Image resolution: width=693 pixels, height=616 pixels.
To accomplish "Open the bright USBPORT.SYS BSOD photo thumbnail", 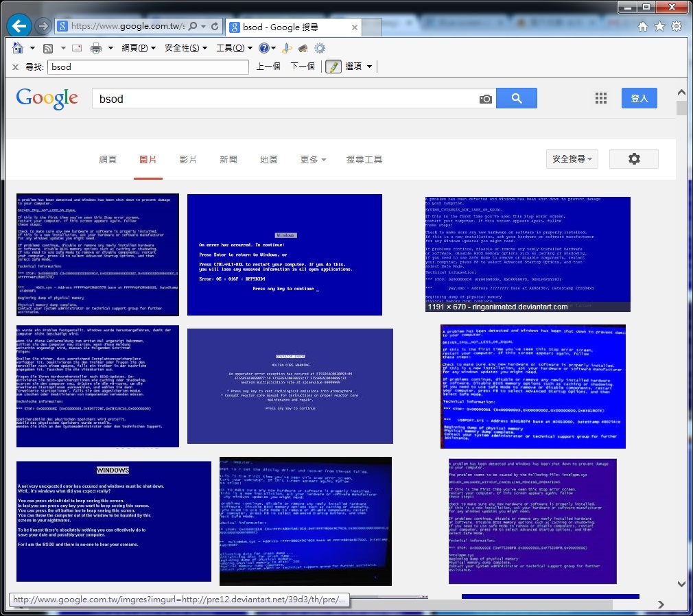I will tap(533, 386).
